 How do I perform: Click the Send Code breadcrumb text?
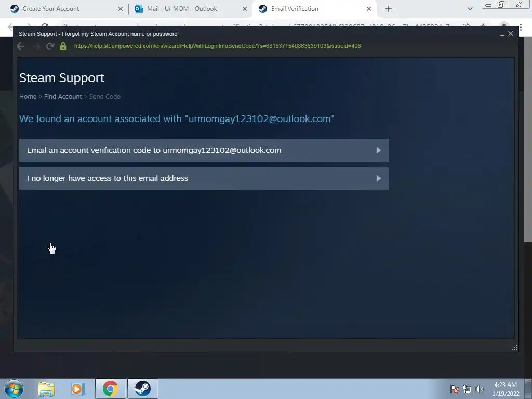104,96
